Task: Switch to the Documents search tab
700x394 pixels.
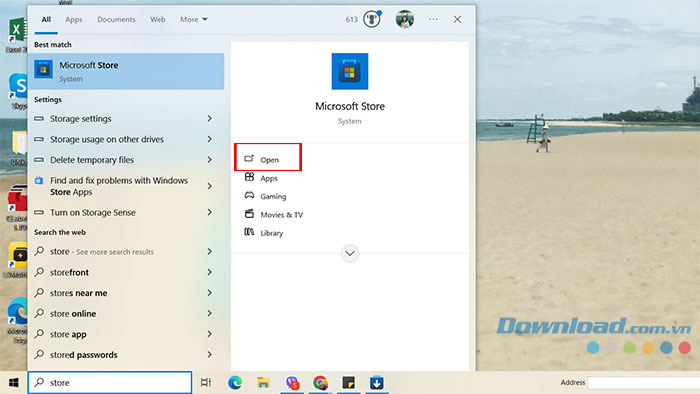Action: click(x=116, y=20)
